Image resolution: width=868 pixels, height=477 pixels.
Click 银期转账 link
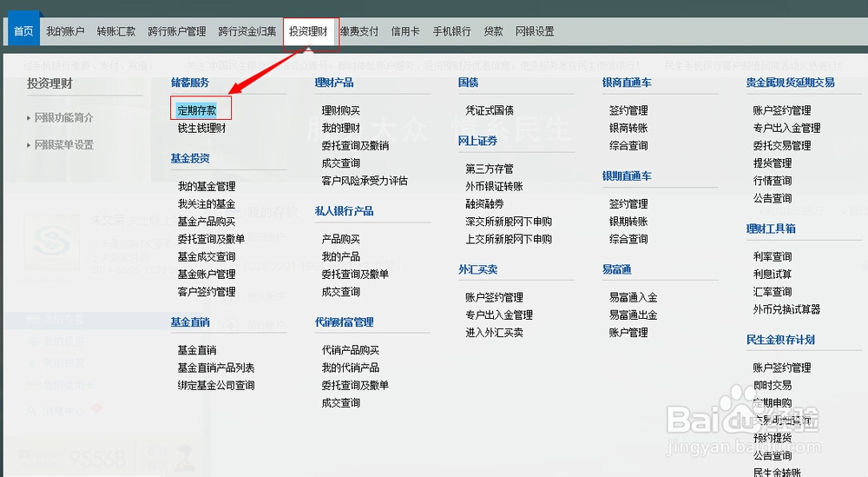coord(628,222)
